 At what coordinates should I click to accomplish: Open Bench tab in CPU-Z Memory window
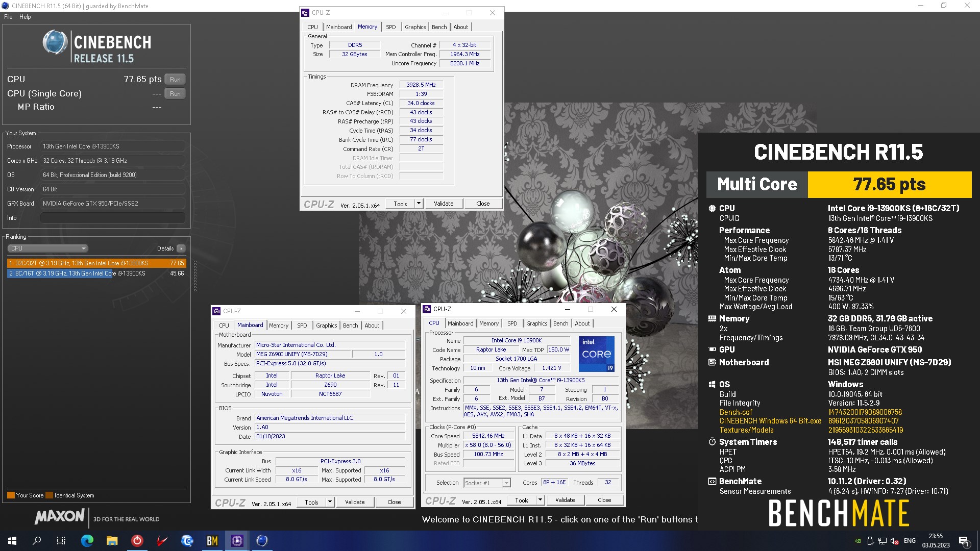[x=439, y=27]
